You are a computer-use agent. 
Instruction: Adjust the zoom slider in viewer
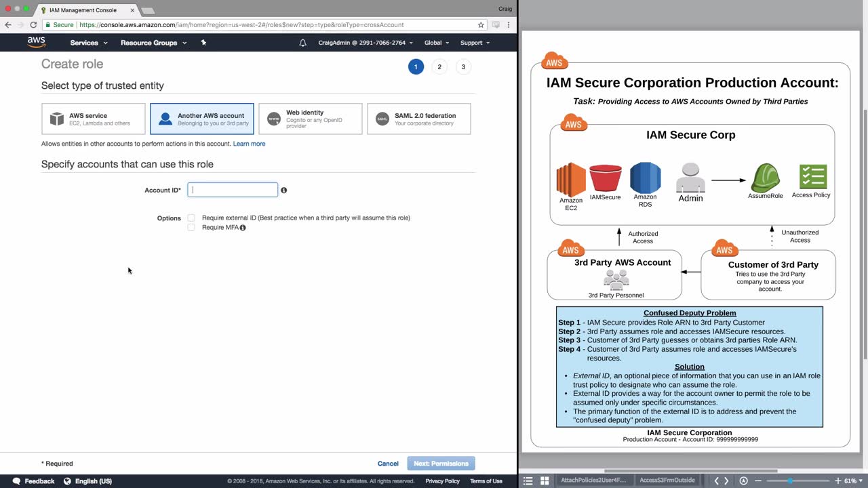(x=790, y=481)
